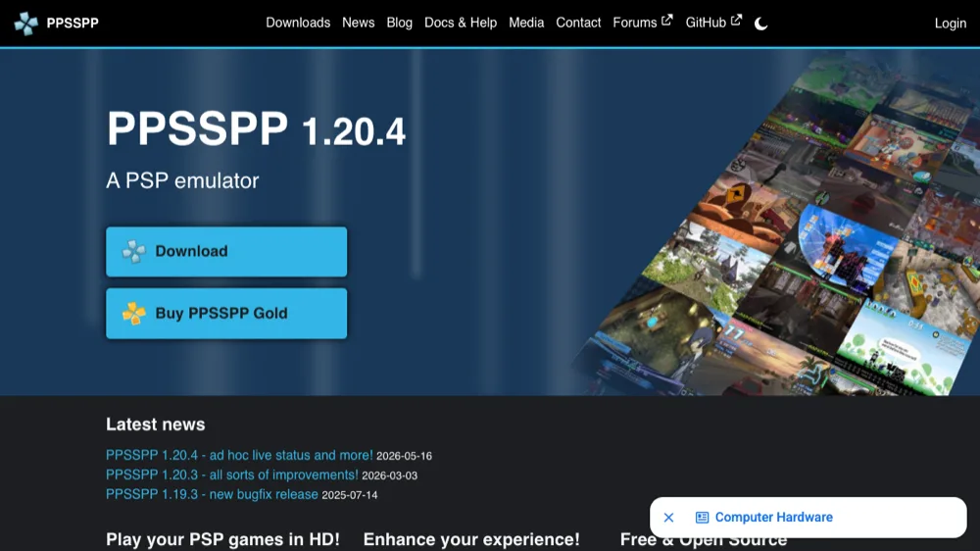The height and width of the screenshot is (551, 980).
Task: Click the date 2025-07-14
Action: pos(350,495)
